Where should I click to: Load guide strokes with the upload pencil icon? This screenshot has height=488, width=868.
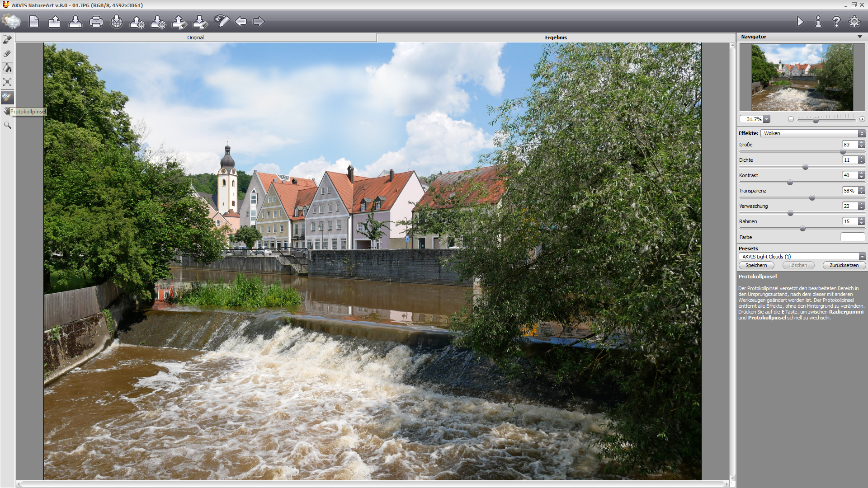(x=179, y=21)
